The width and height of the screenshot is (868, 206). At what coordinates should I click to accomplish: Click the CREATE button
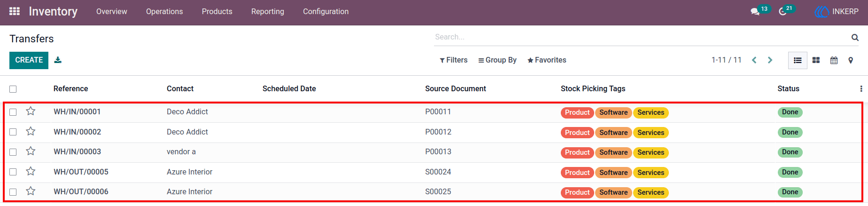tap(29, 60)
